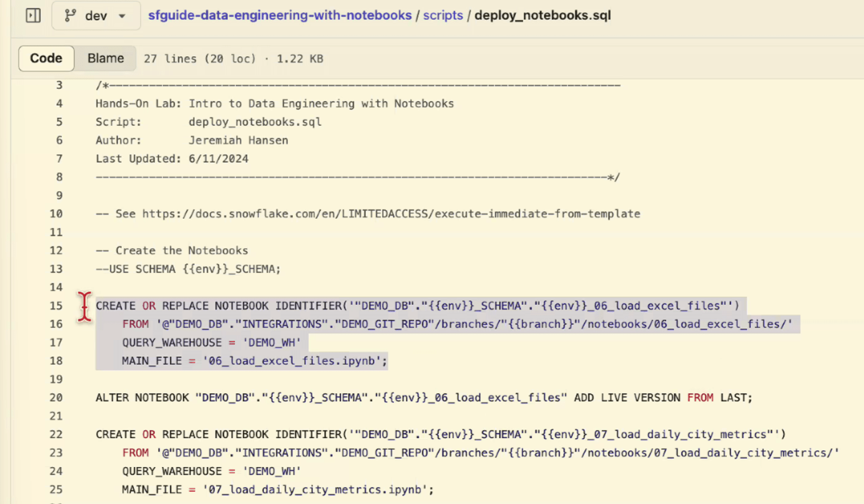Click MAIN_FILE = '07_load_daily_city_metrics.ipynb' line

tap(278, 490)
